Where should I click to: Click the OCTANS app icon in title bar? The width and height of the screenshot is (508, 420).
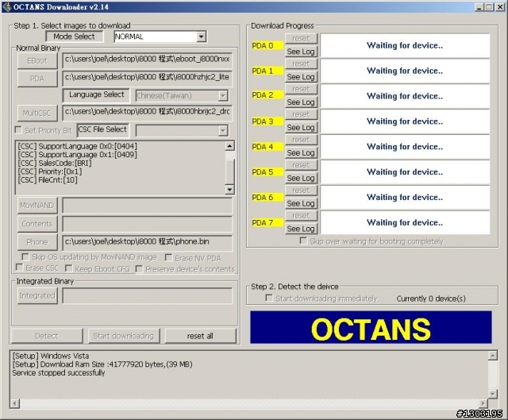[x=6, y=7]
